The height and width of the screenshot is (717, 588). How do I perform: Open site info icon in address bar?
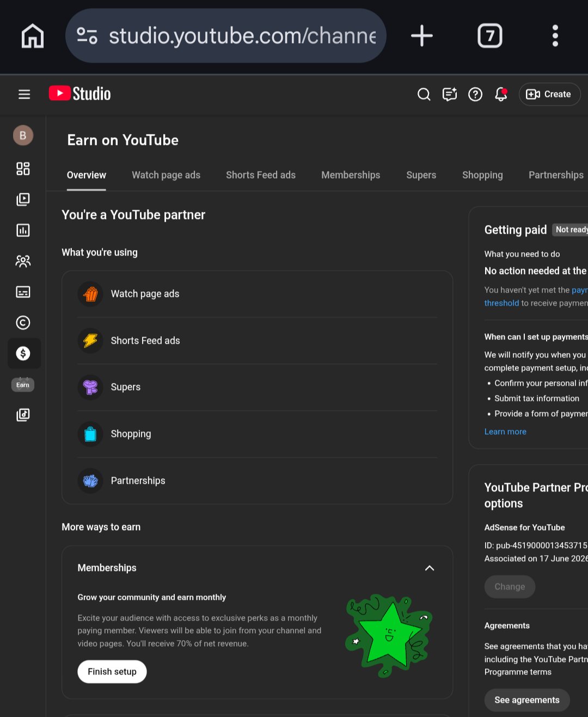[87, 36]
